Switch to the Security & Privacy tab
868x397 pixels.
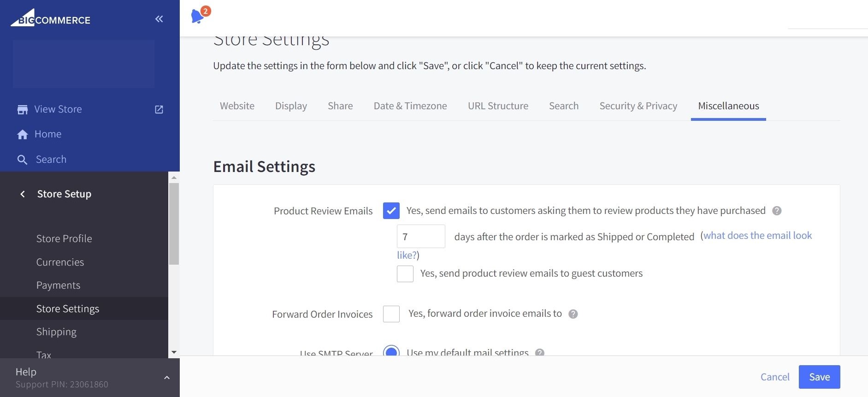pos(638,106)
